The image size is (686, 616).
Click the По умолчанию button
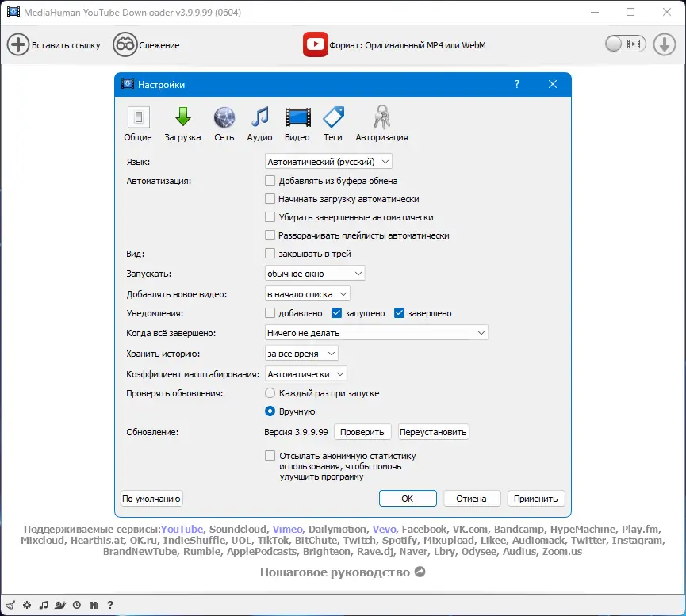click(x=151, y=499)
